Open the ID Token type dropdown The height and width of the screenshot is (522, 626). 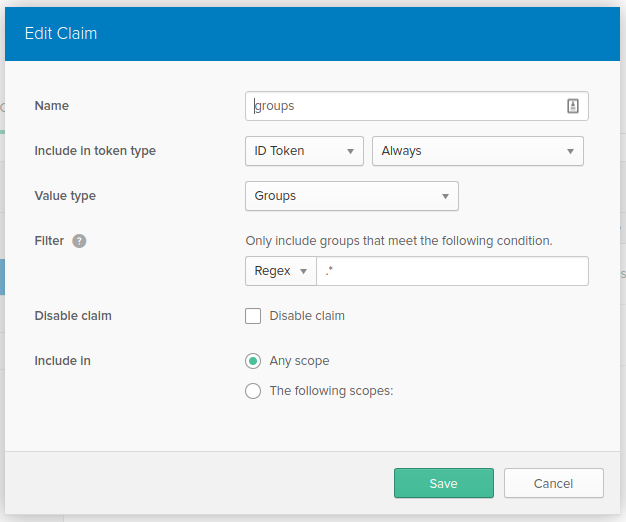[x=303, y=151]
